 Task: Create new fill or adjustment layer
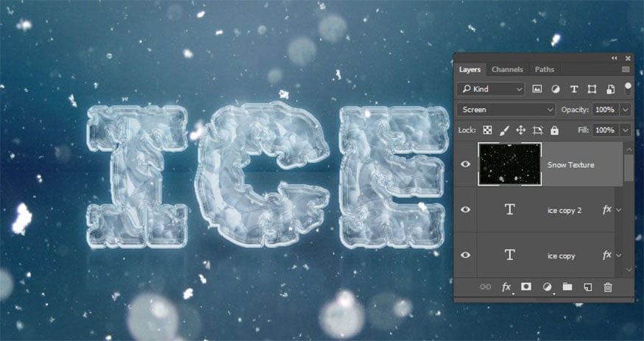(x=547, y=287)
